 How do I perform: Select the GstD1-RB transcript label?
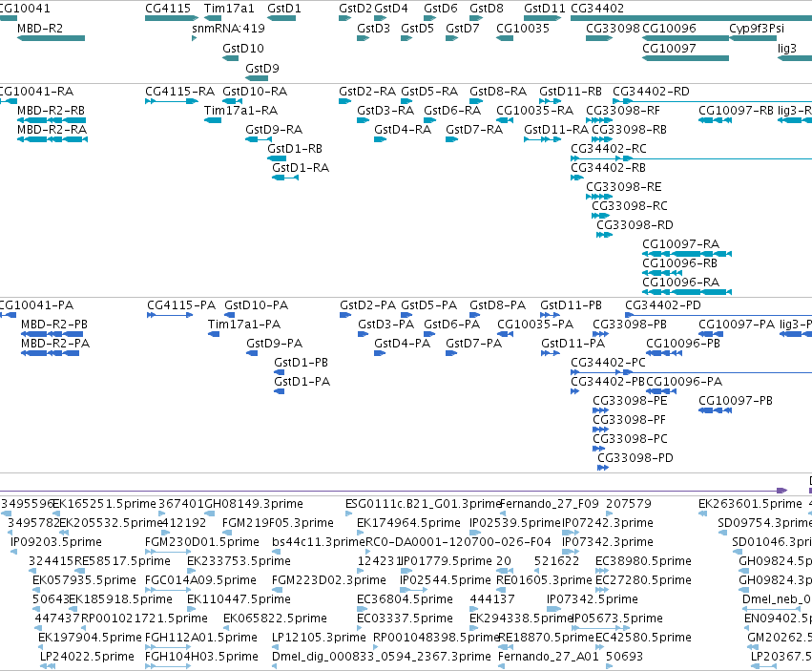[295, 149]
